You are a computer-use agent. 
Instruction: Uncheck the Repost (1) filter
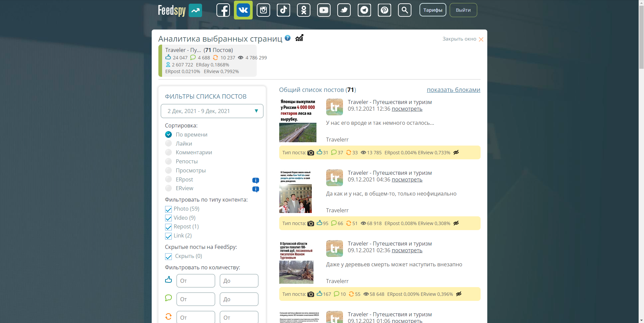pyautogui.click(x=168, y=227)
